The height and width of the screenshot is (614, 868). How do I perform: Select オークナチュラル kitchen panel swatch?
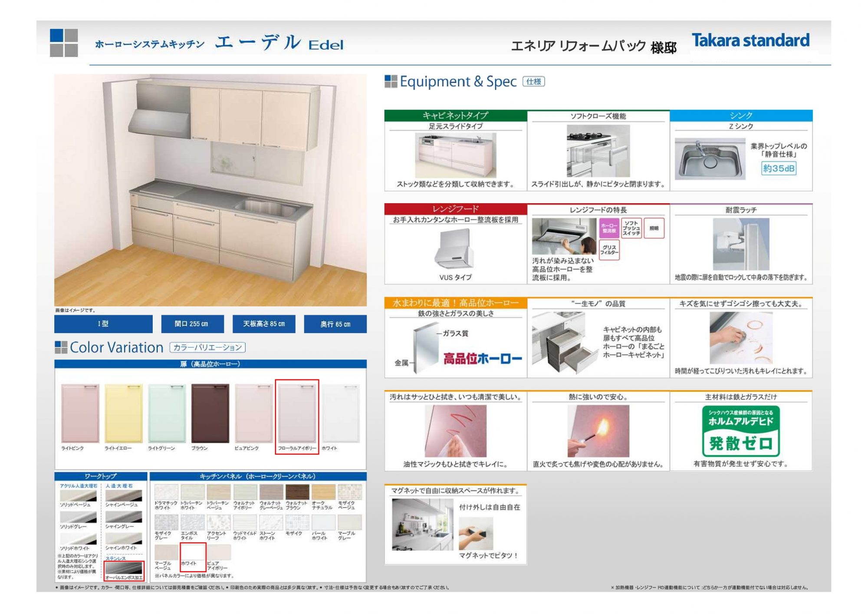pyautogui.click(x=323, y=492)
